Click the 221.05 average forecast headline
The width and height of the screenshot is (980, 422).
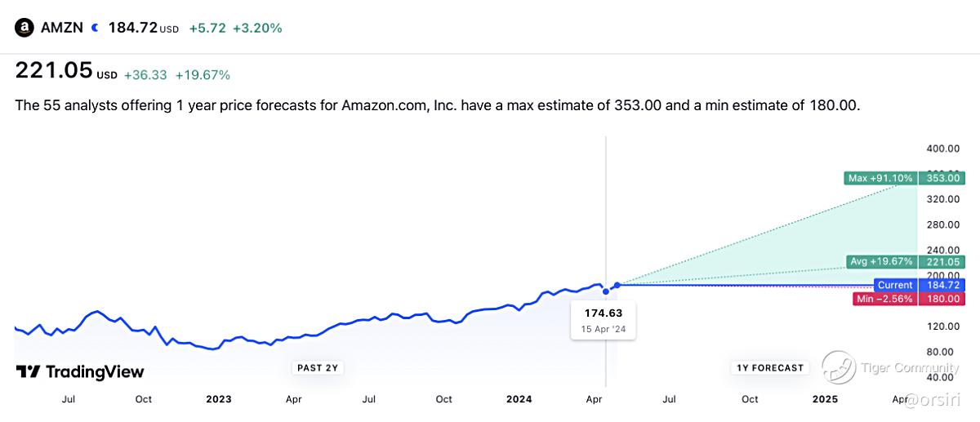(54, 72)
